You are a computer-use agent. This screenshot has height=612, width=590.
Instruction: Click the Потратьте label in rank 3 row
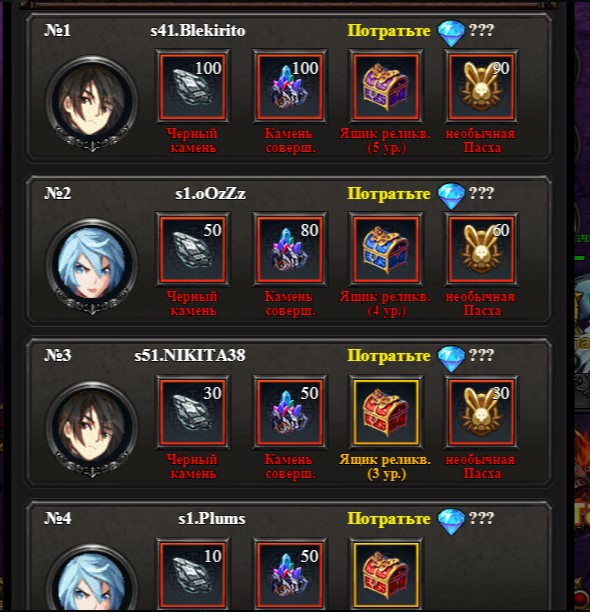click(x=389, y=356)
